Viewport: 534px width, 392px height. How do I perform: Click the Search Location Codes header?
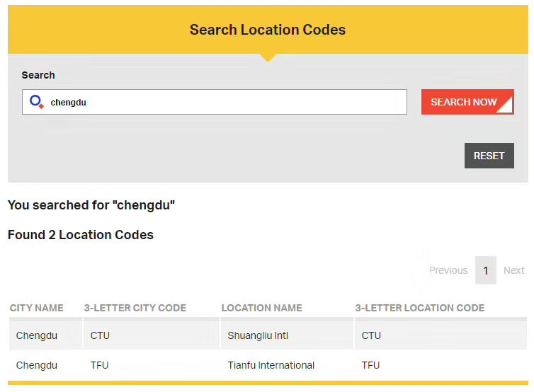pos(268,30)
